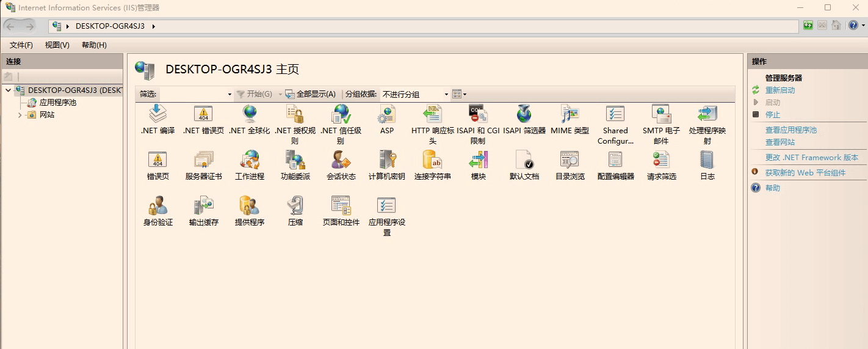Select 应用程序池 in connections tree

(57, 103)
